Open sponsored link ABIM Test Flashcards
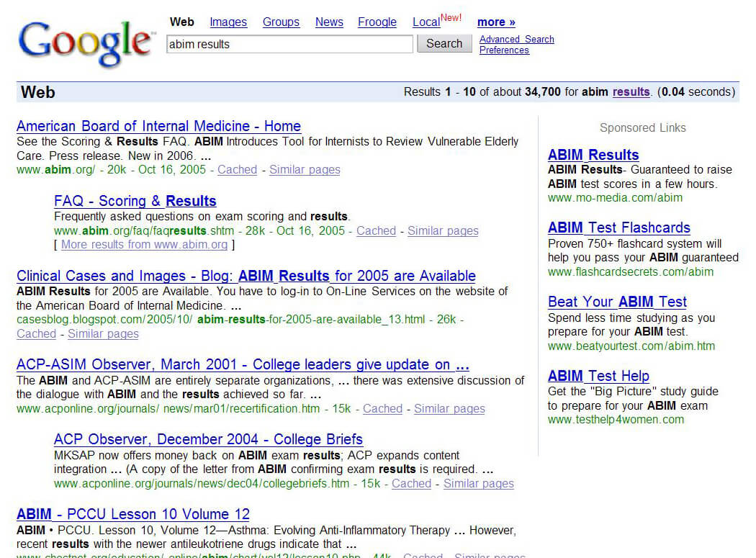756x558 pixels. click(619, 228)
